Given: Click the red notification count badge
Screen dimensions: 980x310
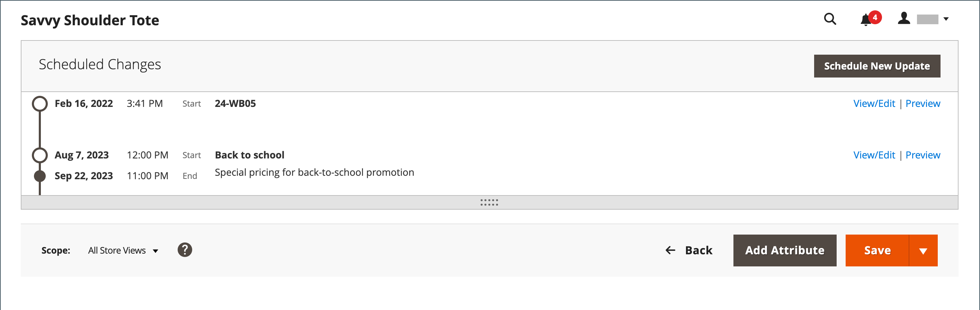Looking at the screenshot, I should (x=875, y=17).
